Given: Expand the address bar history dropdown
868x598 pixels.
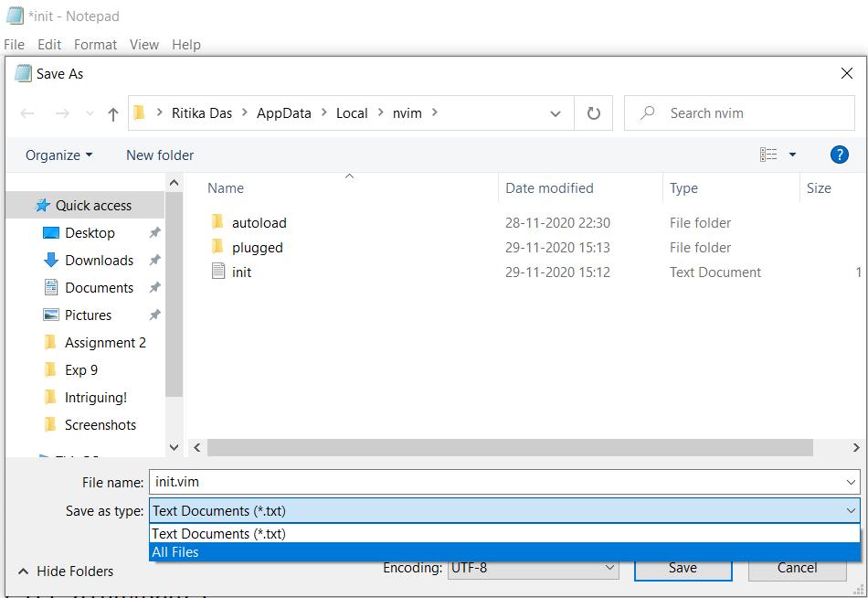Looking at the screenshot, I should [x=556, y=113].
